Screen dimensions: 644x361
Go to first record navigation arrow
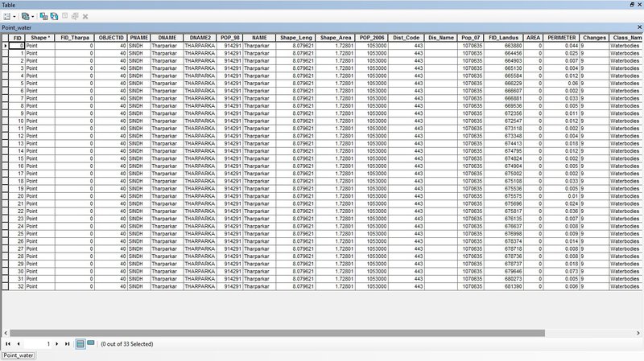tap(8, 343)
